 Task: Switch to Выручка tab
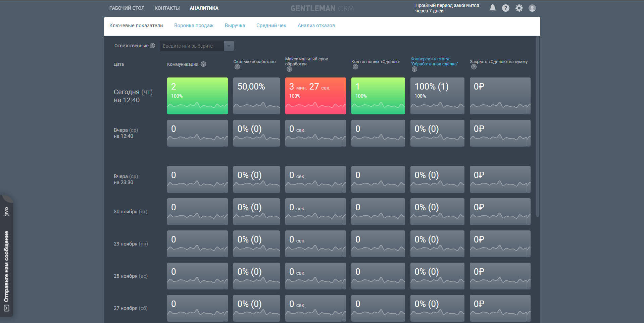tap(235, 25)
